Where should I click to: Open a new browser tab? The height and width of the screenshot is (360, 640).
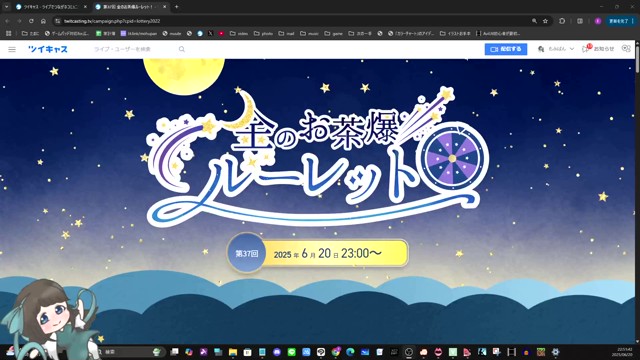point(176,7)
